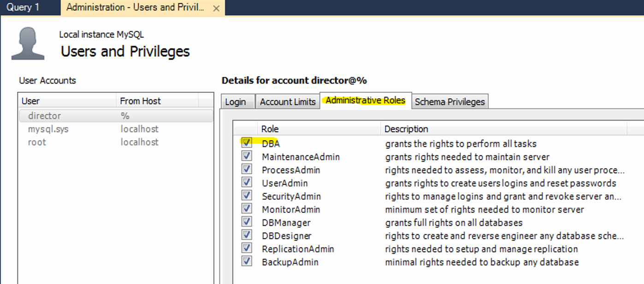
Task: Select the SecurityAdmin role name
Action: pyautogui.click(x=291, y=197)
